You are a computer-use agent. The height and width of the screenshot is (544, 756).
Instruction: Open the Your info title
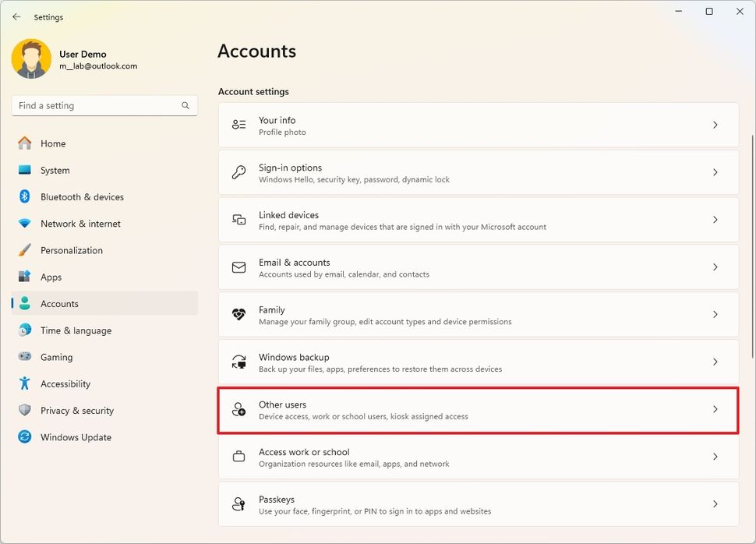click(277, 120)
